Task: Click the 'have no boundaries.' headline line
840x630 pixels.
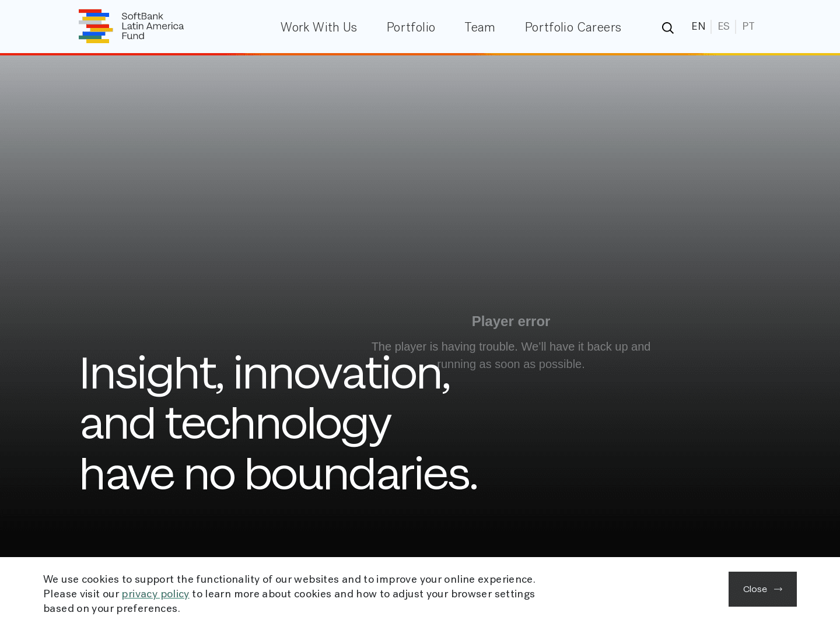Action: coord(278,474)
